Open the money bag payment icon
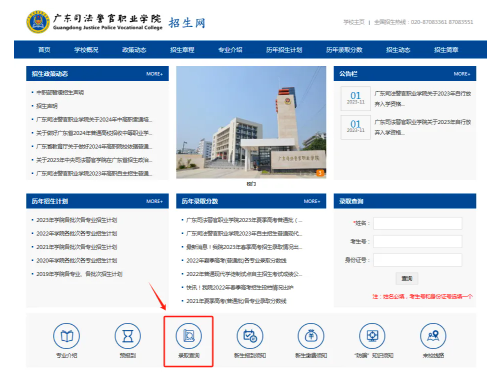This screenshot has height=375, width=492. tap(311, 336)
